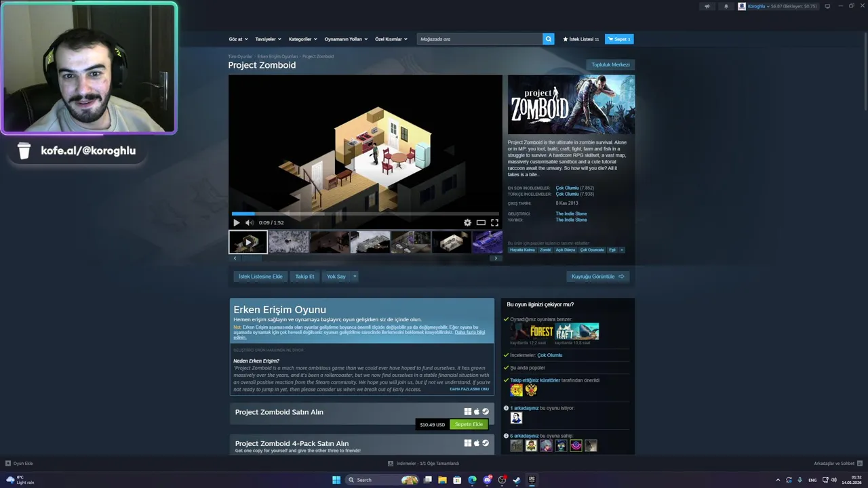Open Discord from taskbar
The image size is (868, 488).
(487, 480)
